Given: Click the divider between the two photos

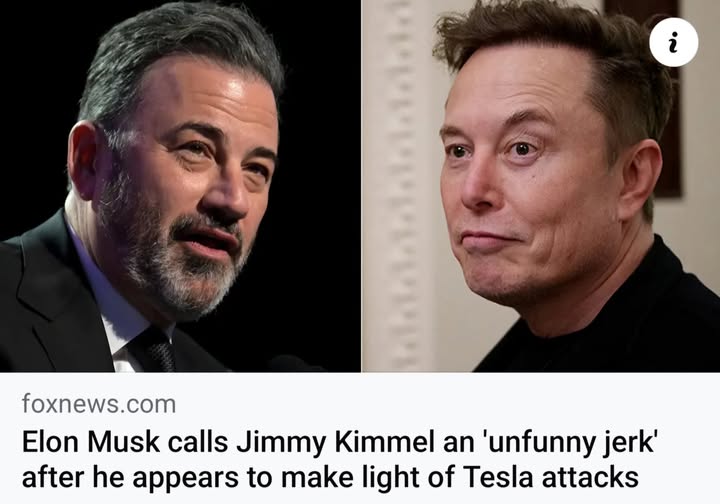Looking at the screenshot, I should (x=361, y=186).
